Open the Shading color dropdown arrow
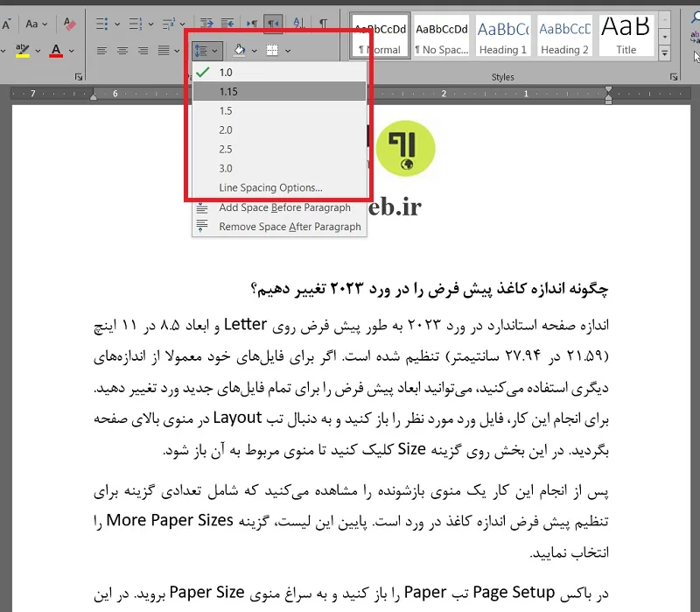The width and height of the screenshot is (700, 612). pos(254,51)
